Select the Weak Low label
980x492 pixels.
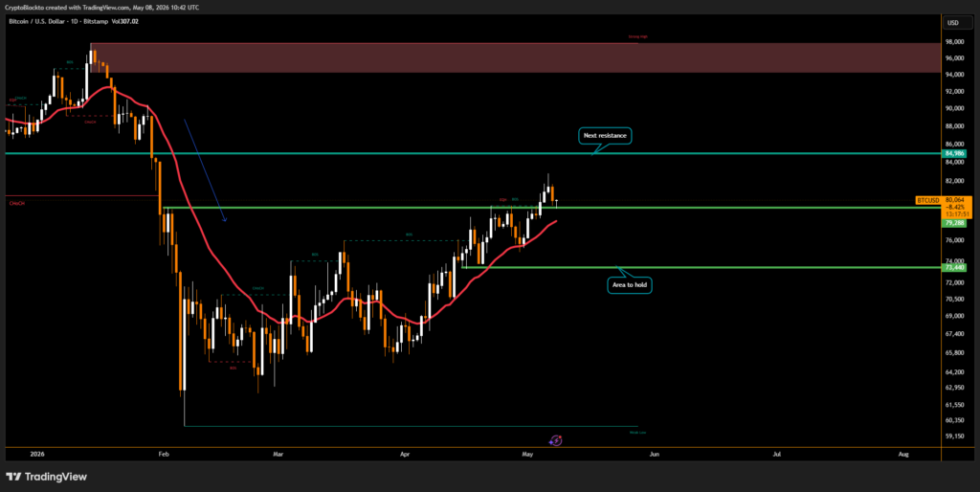(637, 432)
